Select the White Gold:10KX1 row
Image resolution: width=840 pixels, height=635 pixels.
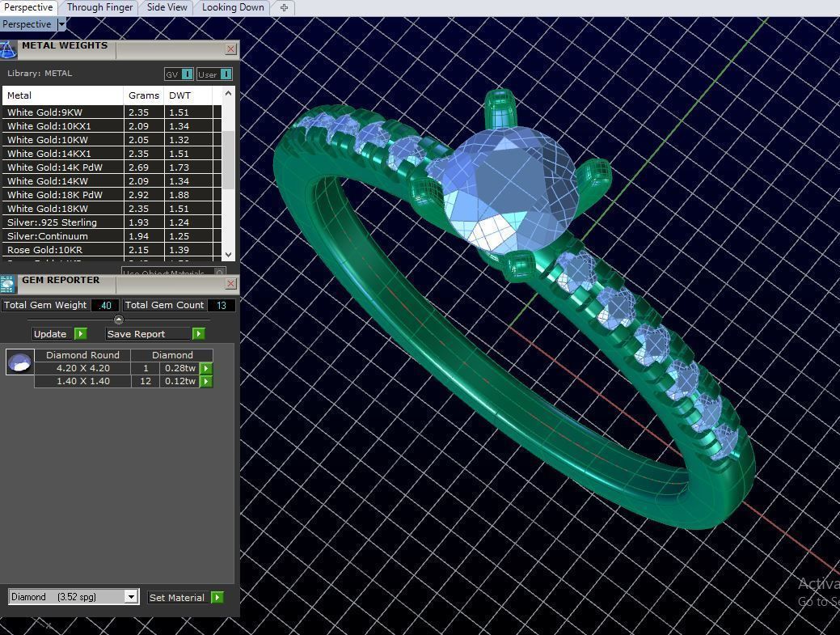pos(112,126)
